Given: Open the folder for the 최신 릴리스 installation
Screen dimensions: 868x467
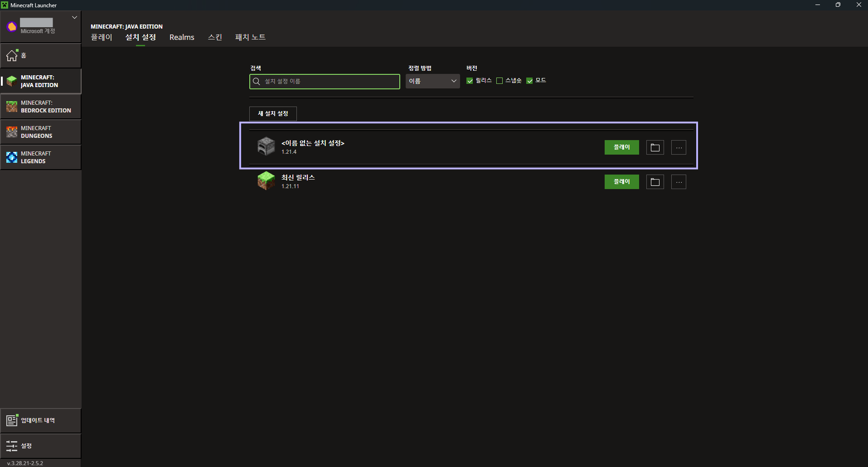Looking at the screenshot, I should (655, 182).
